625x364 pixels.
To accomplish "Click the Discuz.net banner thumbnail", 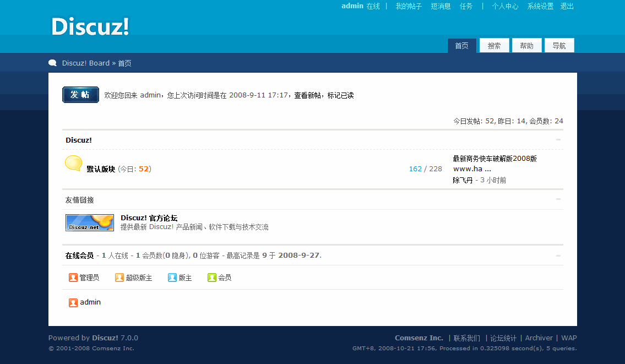I will click(90, 222).
